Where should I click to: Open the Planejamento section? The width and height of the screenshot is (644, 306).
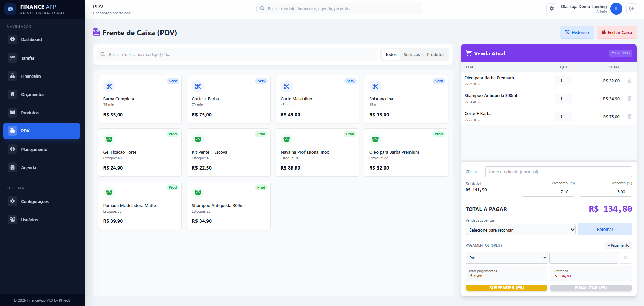[x=42, y=149]
